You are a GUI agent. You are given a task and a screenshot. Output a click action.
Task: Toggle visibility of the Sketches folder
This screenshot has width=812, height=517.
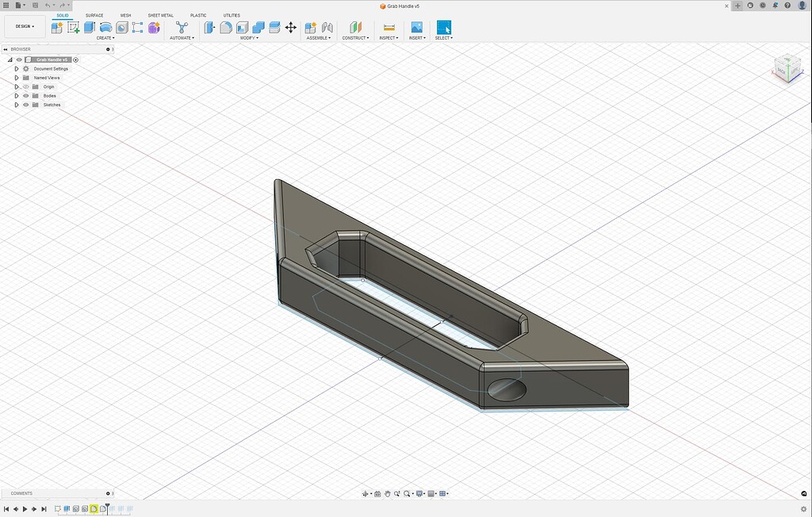(26, 105)
